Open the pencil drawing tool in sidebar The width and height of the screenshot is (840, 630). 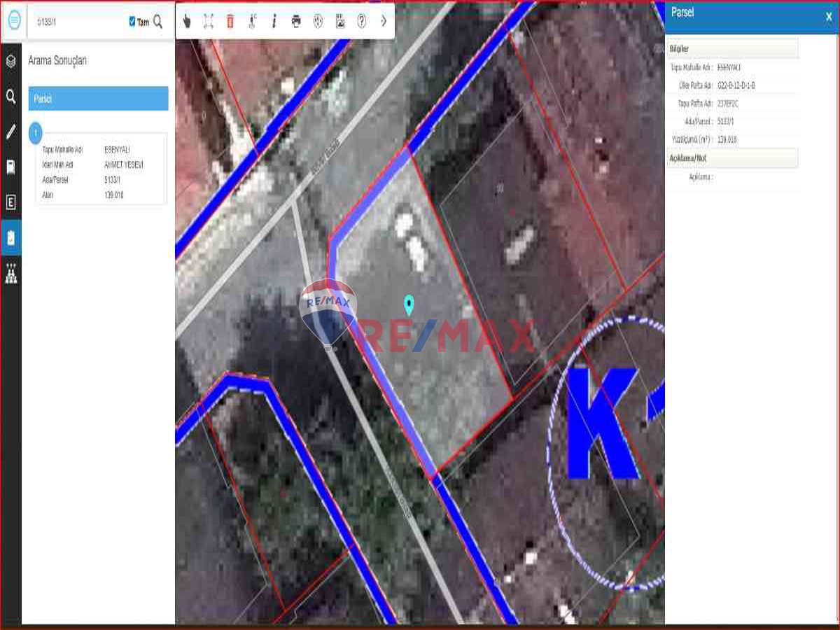pos(11,132)
